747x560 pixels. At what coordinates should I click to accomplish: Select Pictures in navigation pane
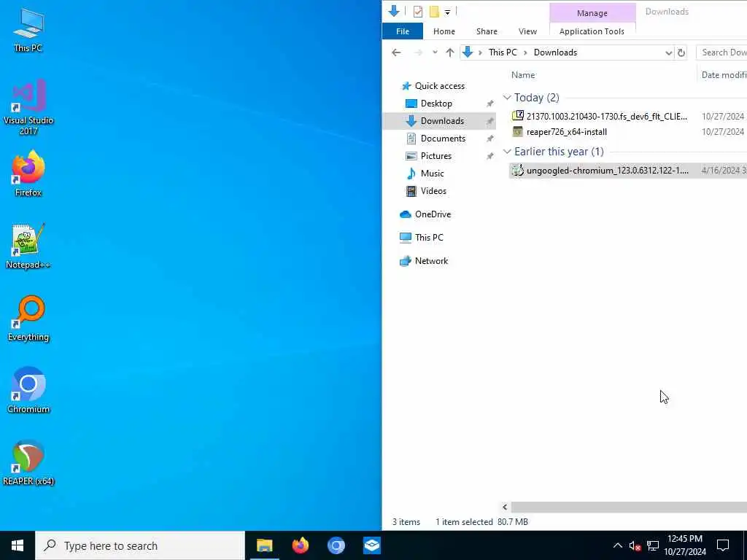436,156
